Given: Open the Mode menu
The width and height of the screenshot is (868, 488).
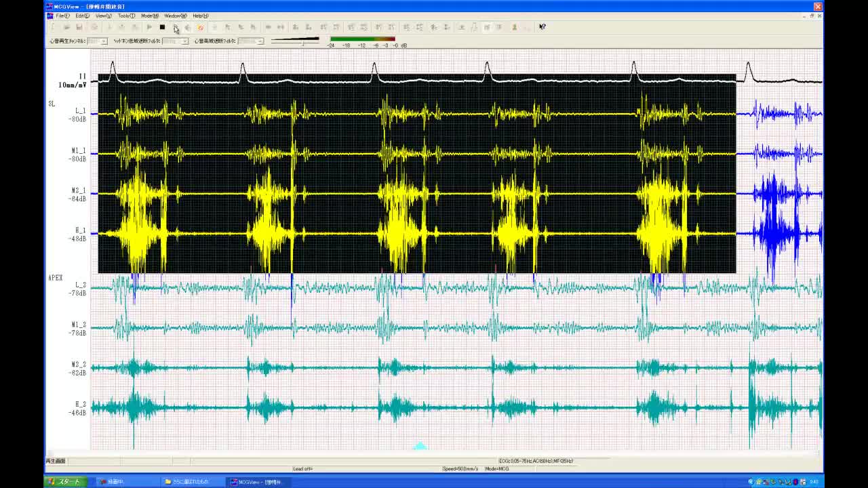Looking at the screenshot, I should (x=150, y=16).
